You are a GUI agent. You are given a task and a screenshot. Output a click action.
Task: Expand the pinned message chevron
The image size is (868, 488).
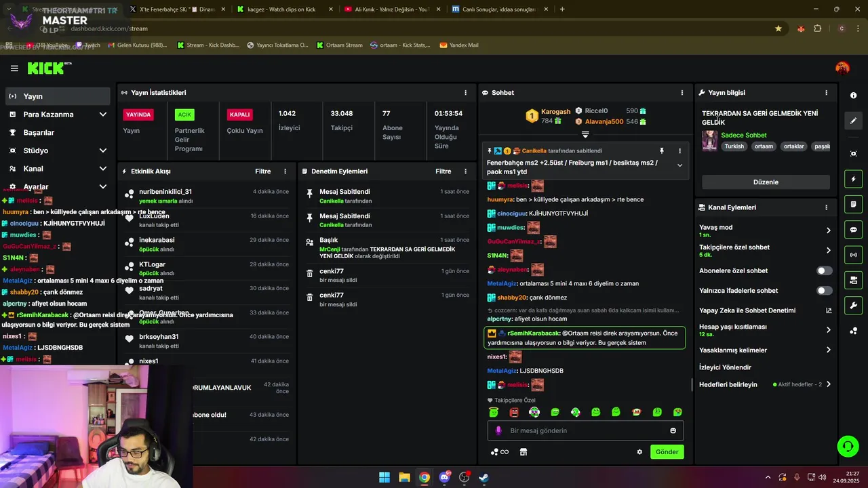coord(679,165)
